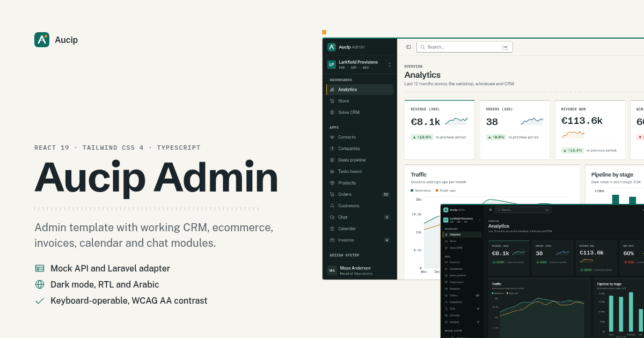Click the Aucip logo in the banner's top-left corner
This screenshot has height=338, width=644.
[42, 40]
